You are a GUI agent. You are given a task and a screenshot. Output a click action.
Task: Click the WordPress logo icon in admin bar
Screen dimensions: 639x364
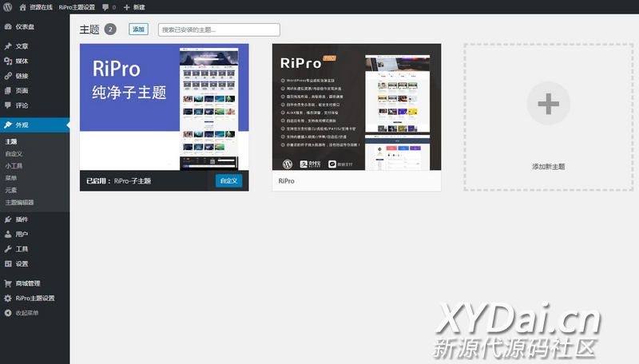(7, 7)
